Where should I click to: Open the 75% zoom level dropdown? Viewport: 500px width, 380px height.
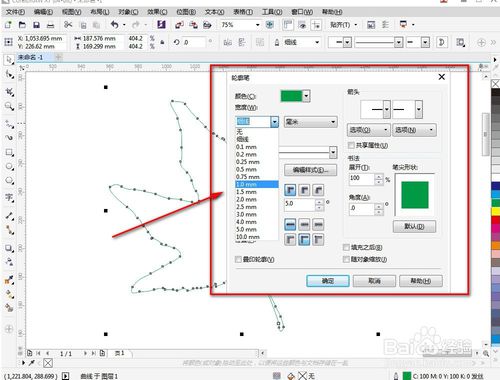(x=257, y=25)
